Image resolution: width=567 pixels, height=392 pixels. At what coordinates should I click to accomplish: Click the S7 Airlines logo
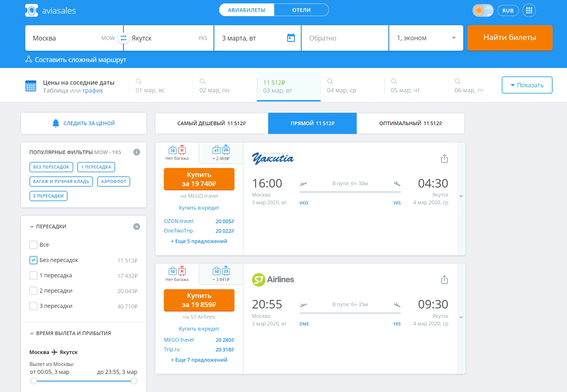(273, 280)
